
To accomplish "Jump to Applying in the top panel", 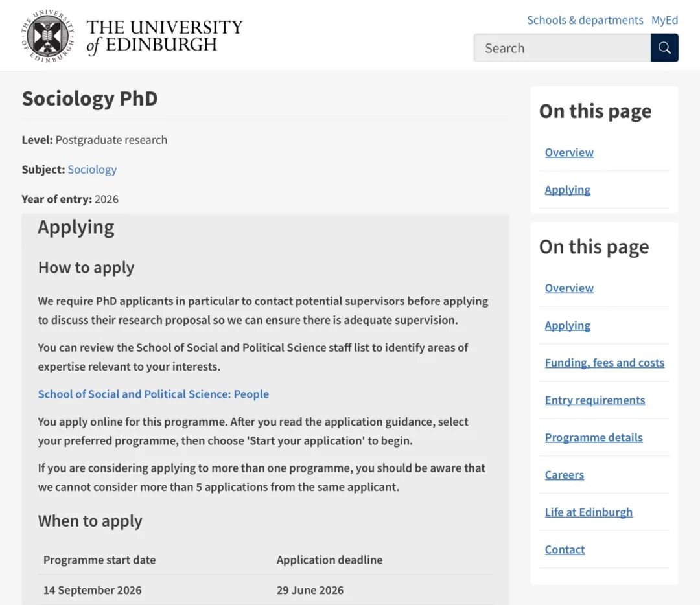I will pyautogui.click(x=567, y=190).
